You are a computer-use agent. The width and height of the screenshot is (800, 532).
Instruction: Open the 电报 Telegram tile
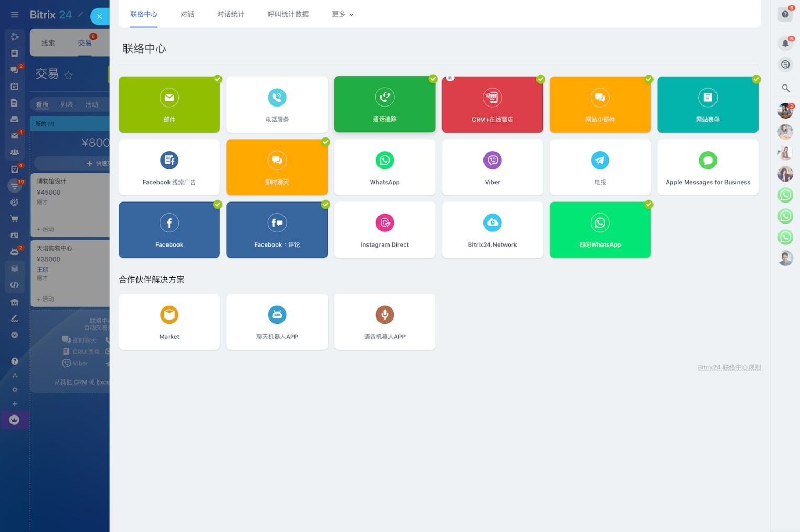pos(600,167)
